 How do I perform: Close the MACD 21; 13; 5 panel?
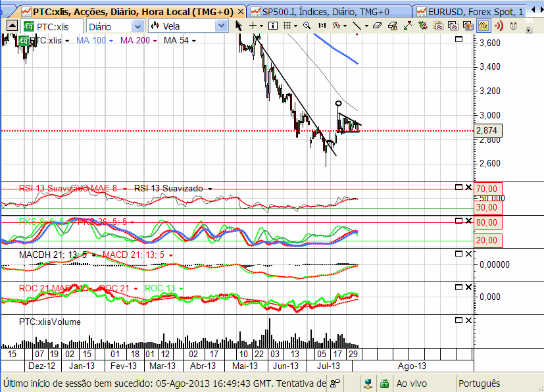click(x=468, y=254)
